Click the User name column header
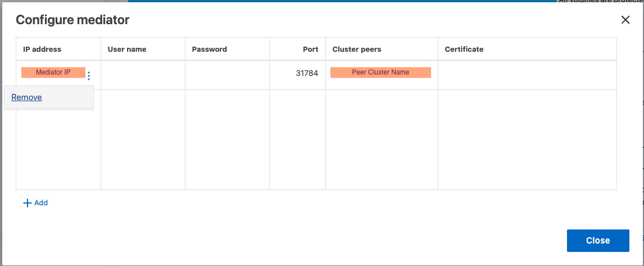644x266 pixels. point(127,49)
